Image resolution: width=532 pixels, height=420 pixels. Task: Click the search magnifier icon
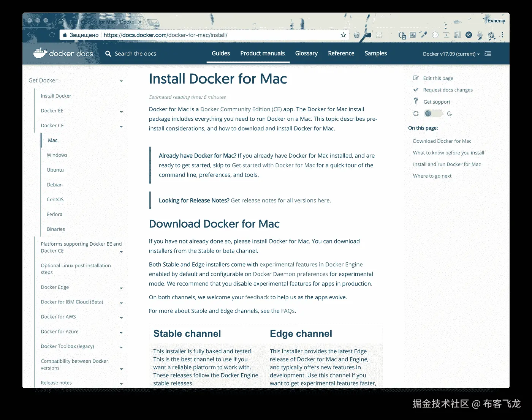pyautogui.click(x=108, y=54)
